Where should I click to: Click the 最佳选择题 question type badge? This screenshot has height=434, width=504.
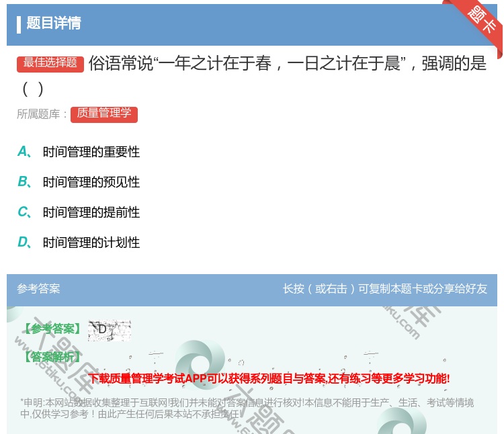50,64
